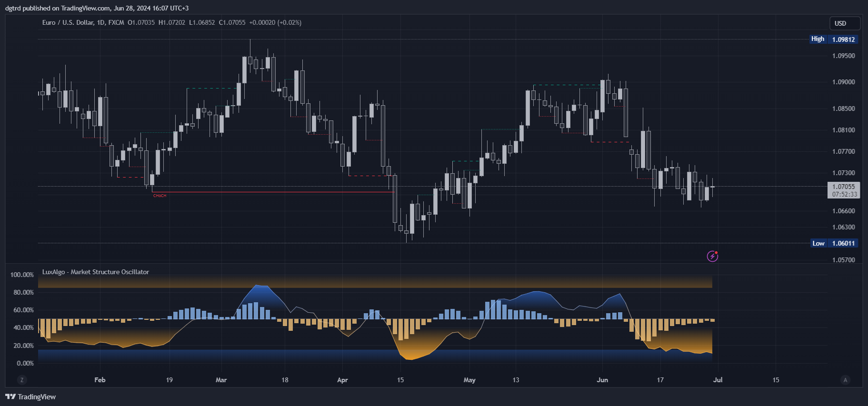Click the 1.09000 price axis label
868x406 pixels.
844,82
